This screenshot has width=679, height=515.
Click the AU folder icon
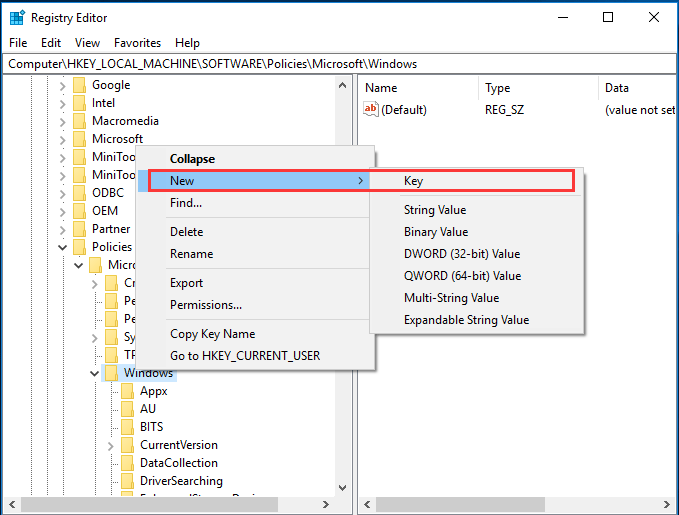pos(127,409)
